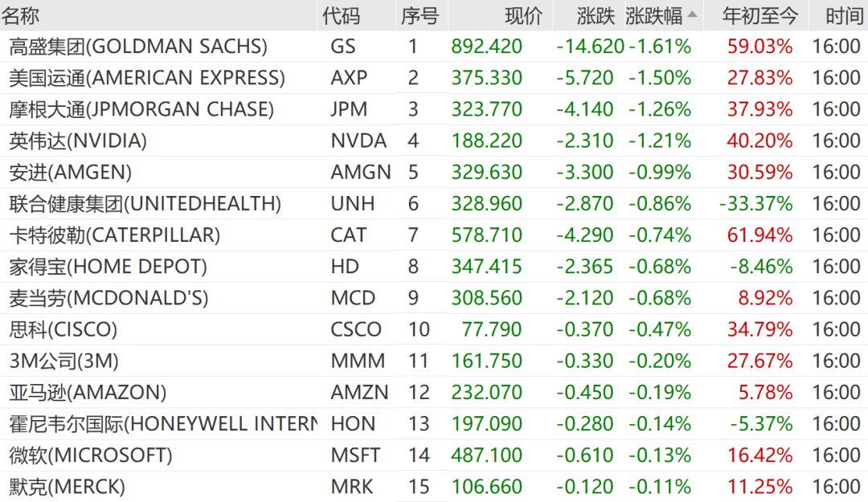This screenshot has width=868, height=502.
Task: Open 美国运通(AMERICAN EXPRESS) stock
Action: point(147,78)
